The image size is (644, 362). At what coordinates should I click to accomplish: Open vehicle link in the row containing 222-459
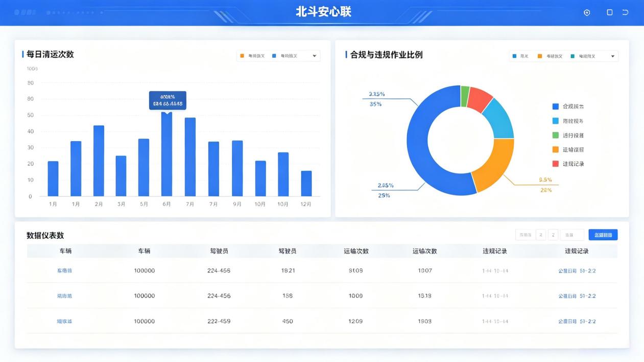(64, 322)
